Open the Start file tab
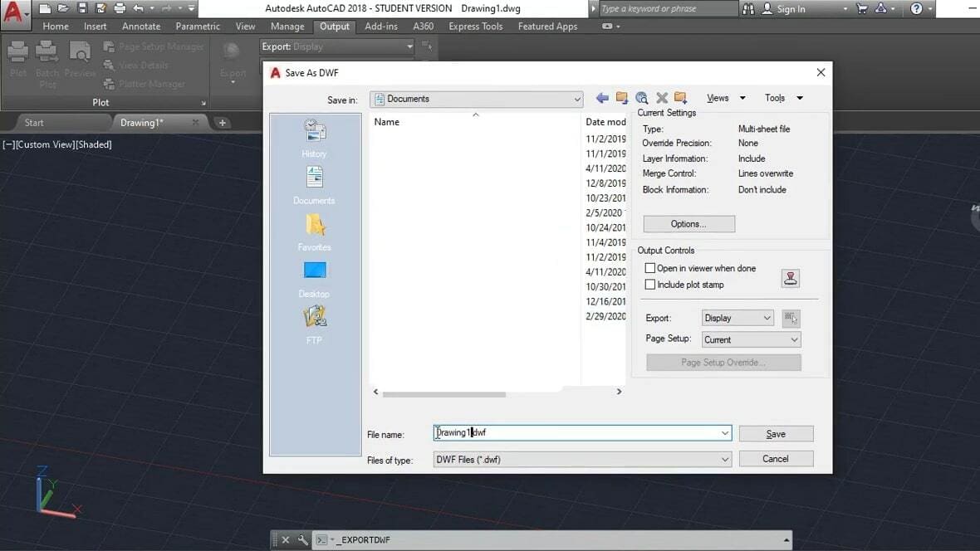This screenshot has width=980, height=551. 34,123
